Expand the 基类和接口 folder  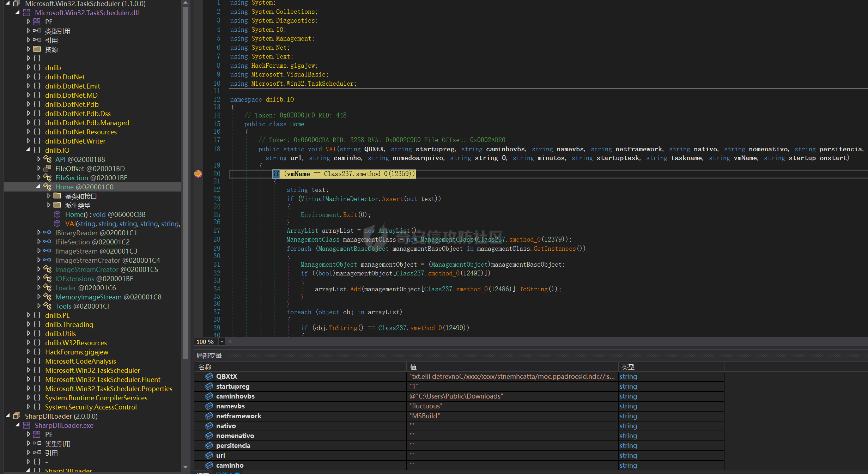[x=49, y=196]
